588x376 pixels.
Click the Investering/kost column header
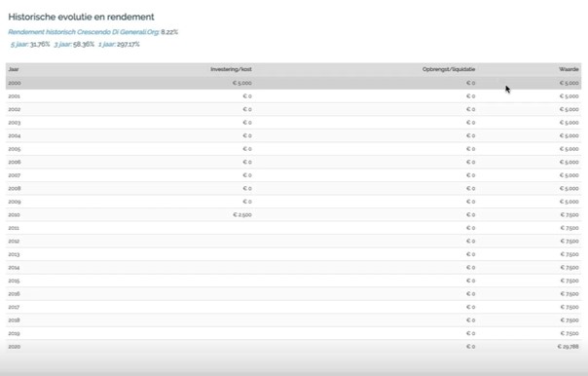point(231,69)
